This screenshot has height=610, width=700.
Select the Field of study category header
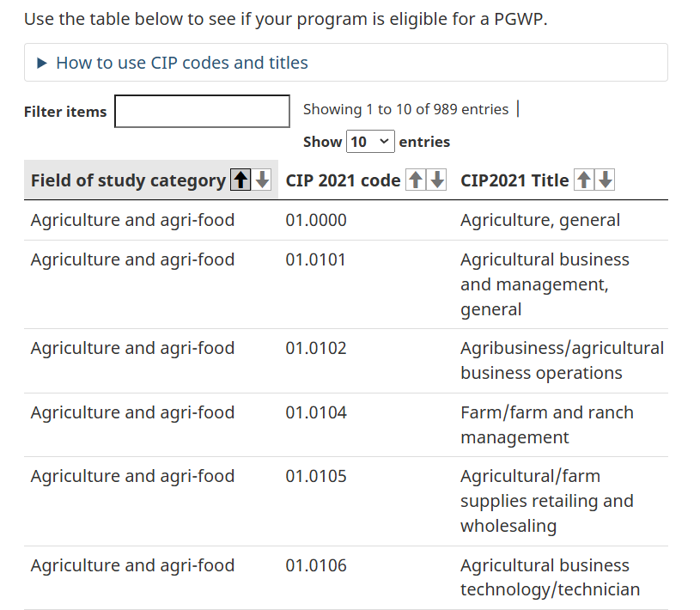128,180
